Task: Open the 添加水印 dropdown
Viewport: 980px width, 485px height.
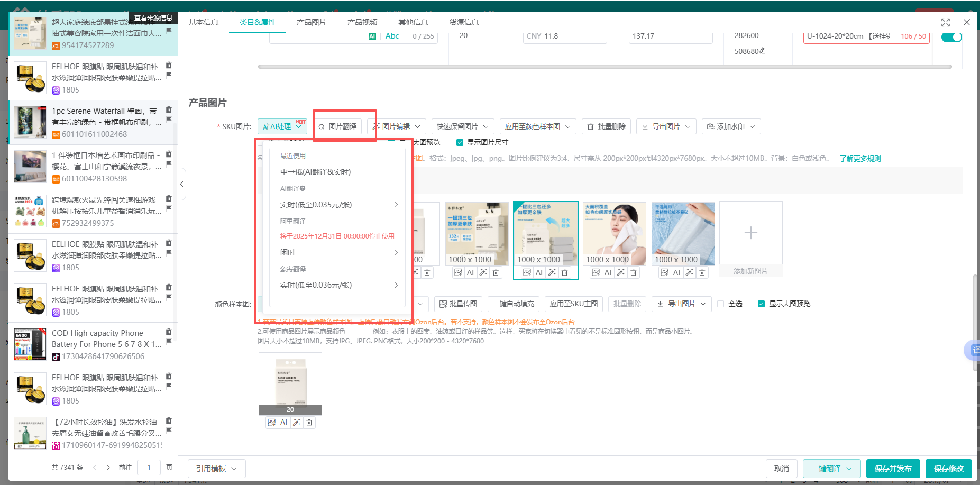Action: (731, 126)
